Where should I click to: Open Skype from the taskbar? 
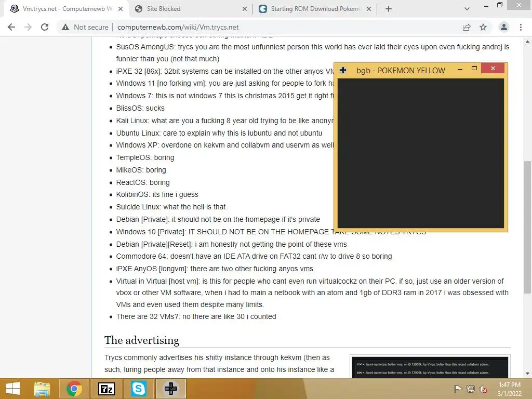pos(138,389)
